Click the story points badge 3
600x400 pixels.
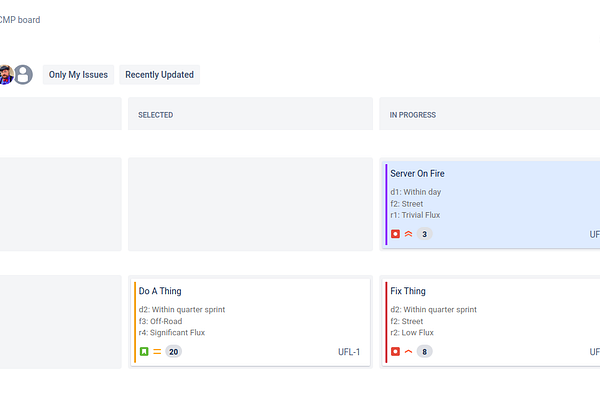click(x=424, y=234)
